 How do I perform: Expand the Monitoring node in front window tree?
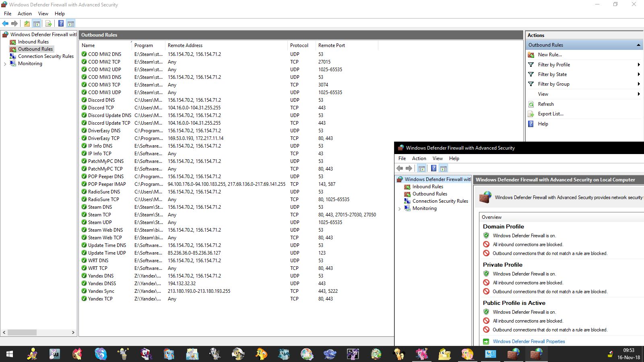(x=399, y=208)
